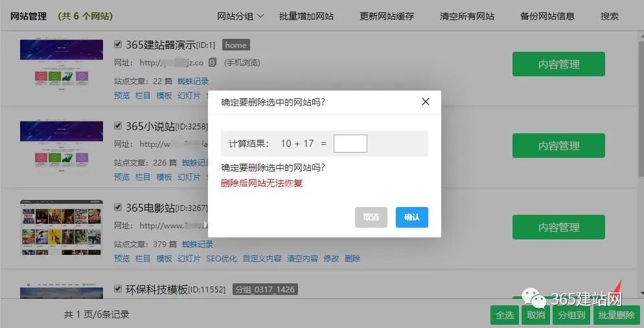Click the 分组_0317_1426 group tag
644x328 pixels.
(266, 289)
